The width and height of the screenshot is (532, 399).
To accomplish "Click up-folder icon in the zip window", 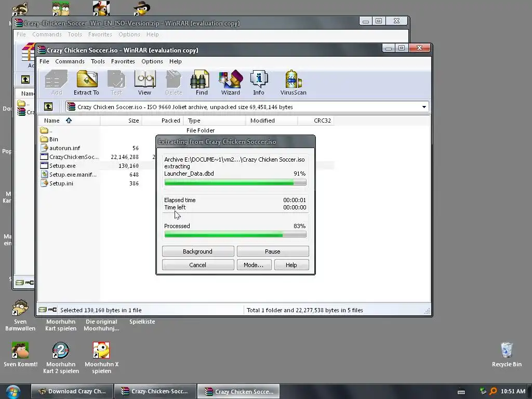I will pyautogui.click(x=25, y=79).
